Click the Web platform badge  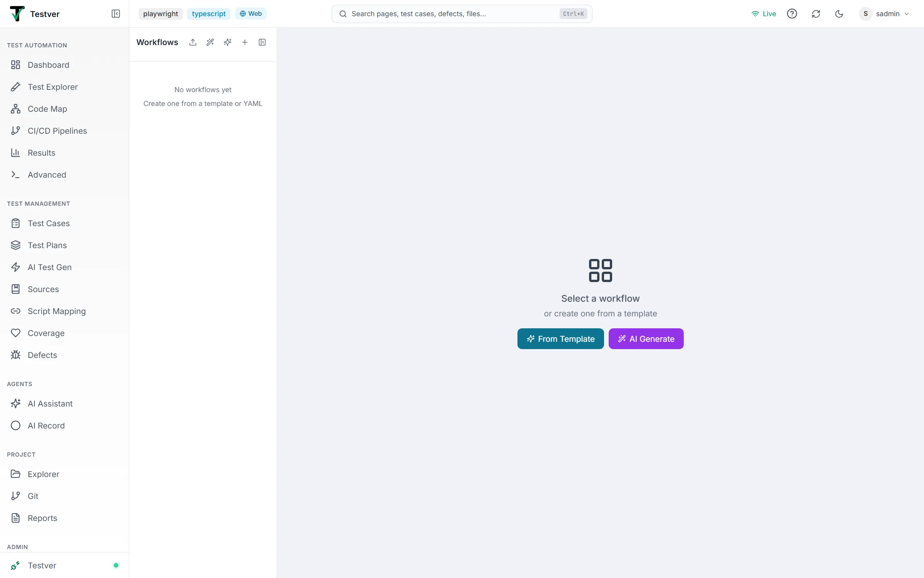tap(251, 14)
